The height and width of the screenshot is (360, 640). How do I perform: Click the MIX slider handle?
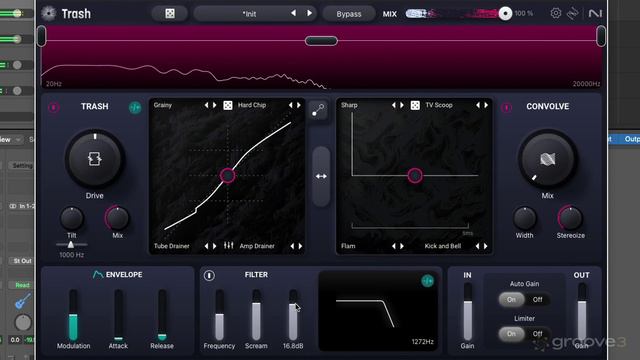point(505,13)
